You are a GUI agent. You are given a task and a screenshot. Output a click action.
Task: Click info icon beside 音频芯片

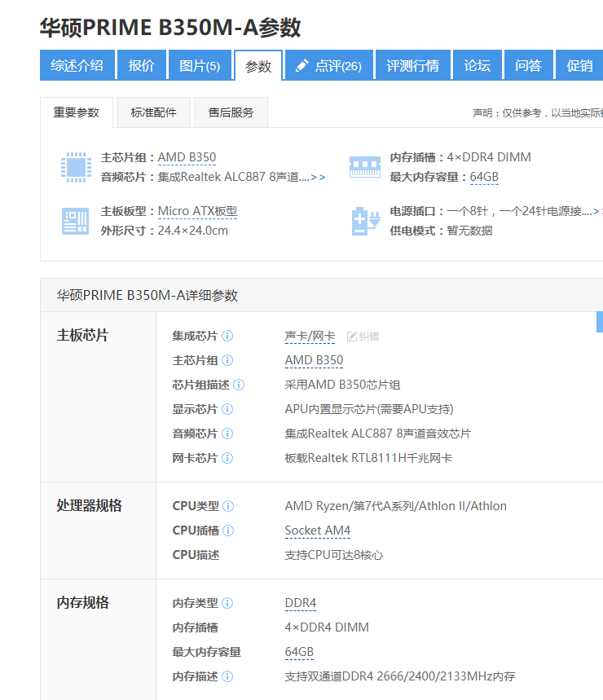click(x=227, y=434)
